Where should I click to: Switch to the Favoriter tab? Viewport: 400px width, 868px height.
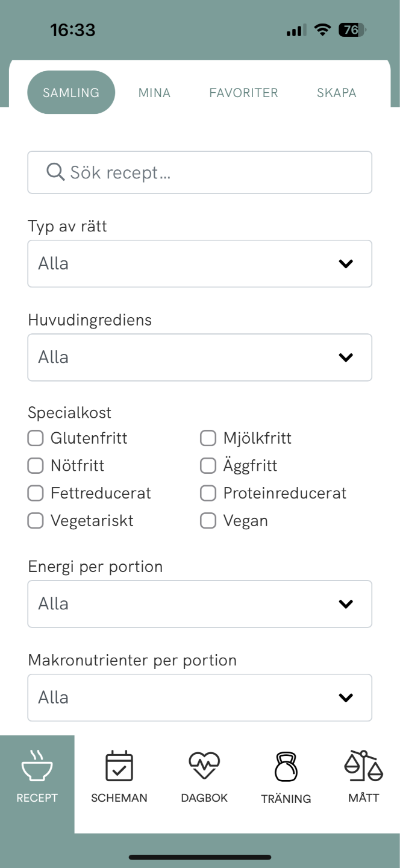tap(243, 93)
